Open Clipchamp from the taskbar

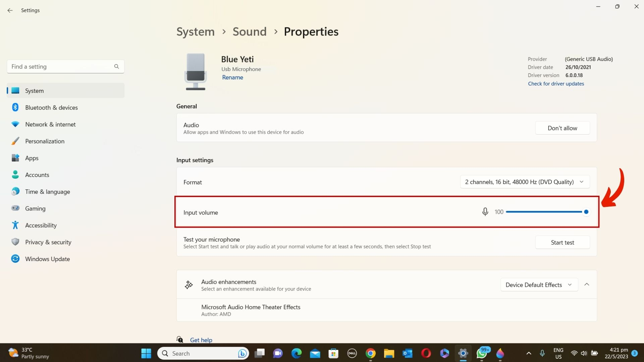[445, 353]
